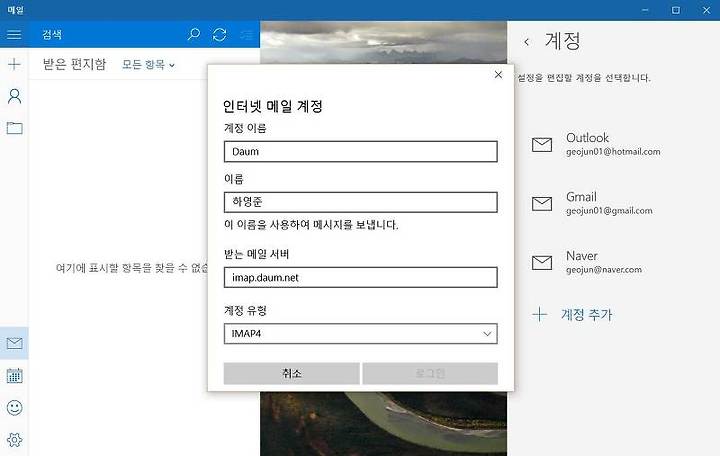Viewport: 720px width, 456px height.
Task: Enter selection mode via the list icon
Action: [247, 34]
